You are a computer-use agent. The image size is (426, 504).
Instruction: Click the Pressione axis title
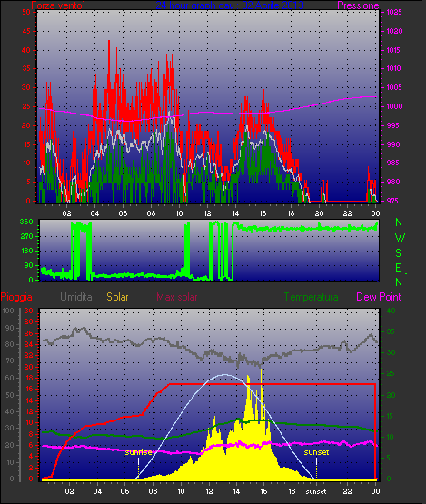358,5
